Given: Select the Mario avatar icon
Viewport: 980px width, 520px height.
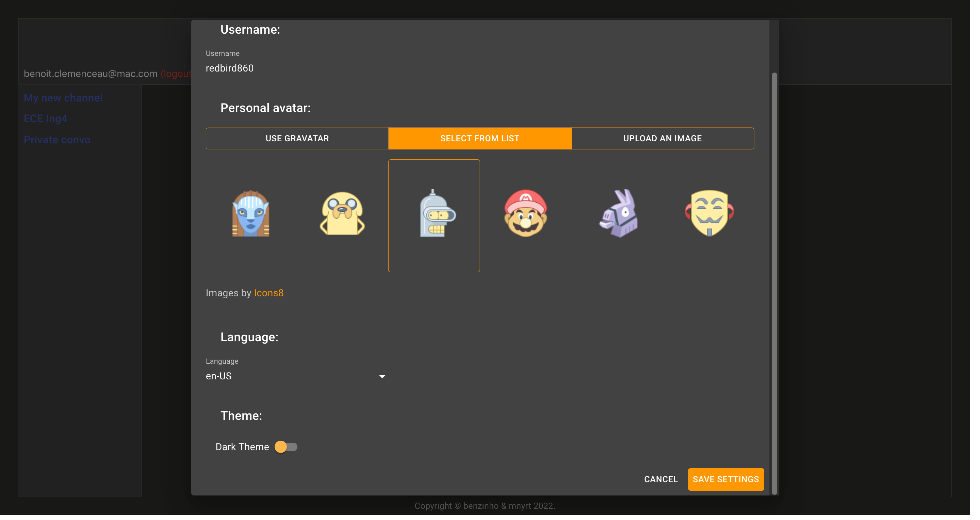Looking at the screenshot, I should coord(525,214).
